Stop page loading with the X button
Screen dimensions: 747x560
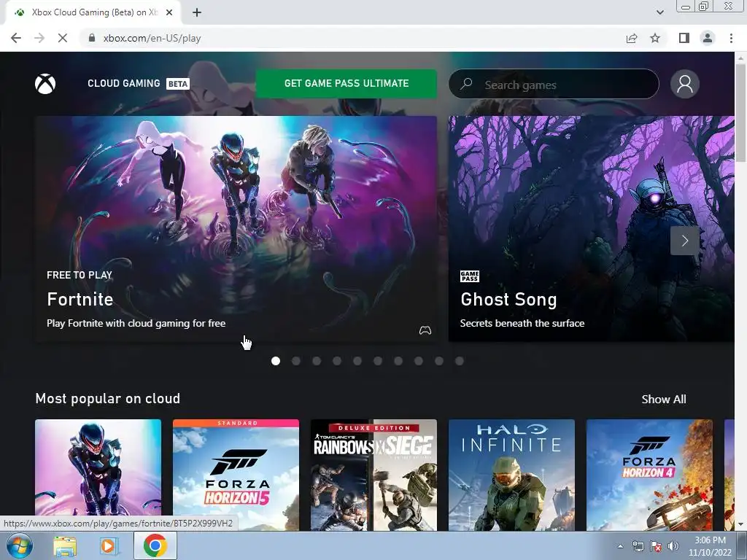63,38
